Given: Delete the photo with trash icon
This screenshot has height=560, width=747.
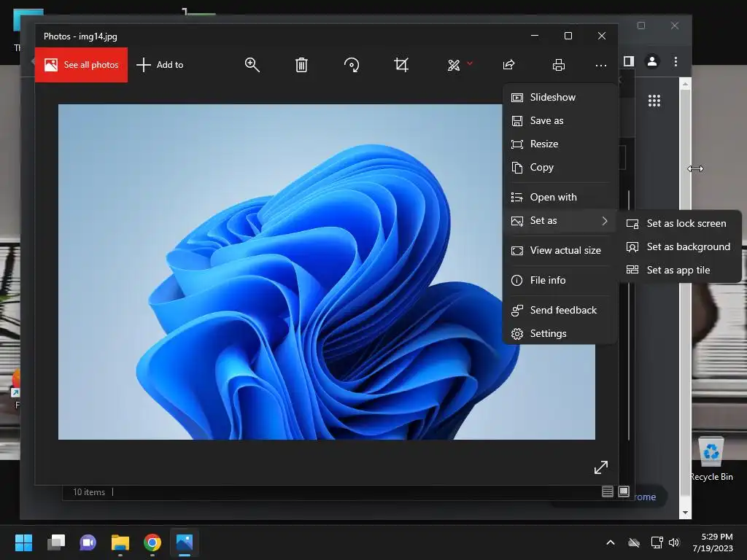Looking at the screenshot, I should pyautogui.click(x=301, y=65).
